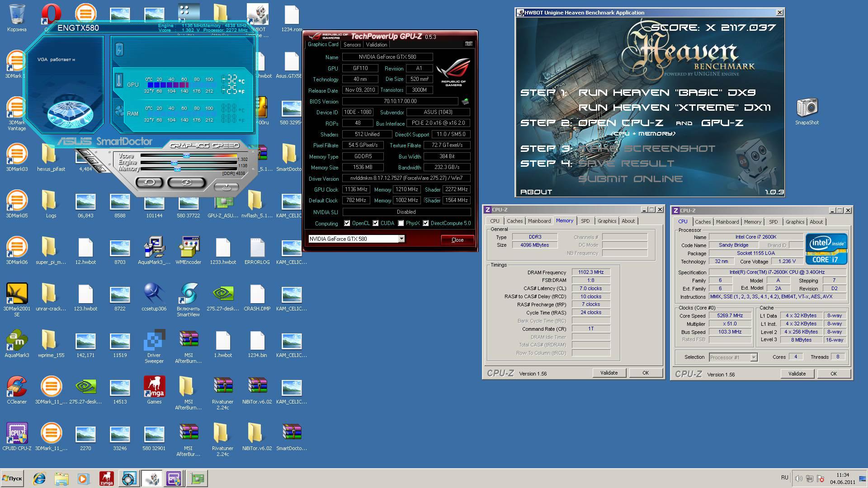Open the Recycle Bin (Корзина)
Screen dimensions: 868x488
point(17,18)
